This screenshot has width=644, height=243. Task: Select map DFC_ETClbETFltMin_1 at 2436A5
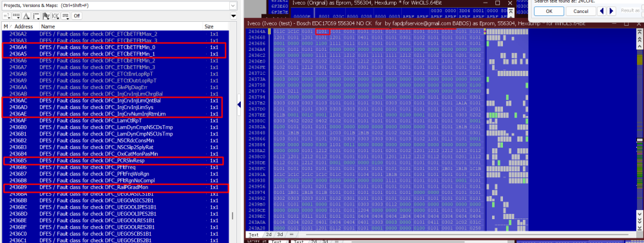[x=115, y=54]
